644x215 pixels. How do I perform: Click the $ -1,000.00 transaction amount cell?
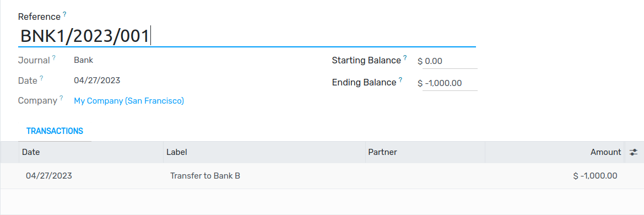pyautogui.click(x=555, y=176)
